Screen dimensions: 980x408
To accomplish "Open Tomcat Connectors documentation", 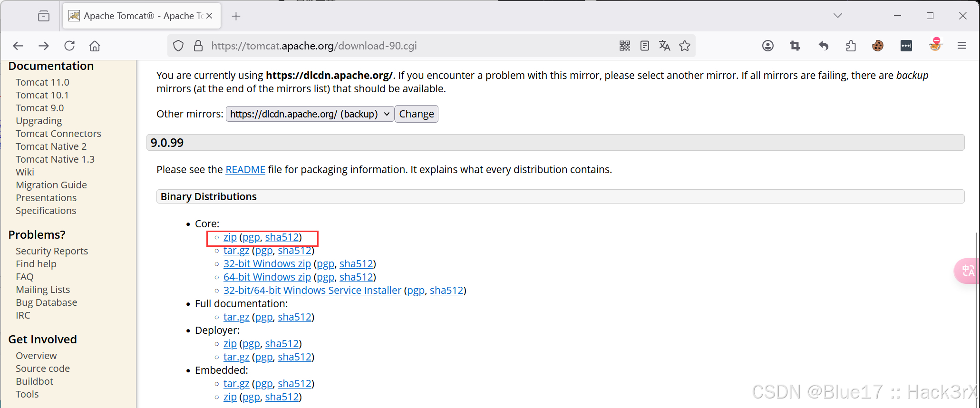I will [x=58, y=134].
